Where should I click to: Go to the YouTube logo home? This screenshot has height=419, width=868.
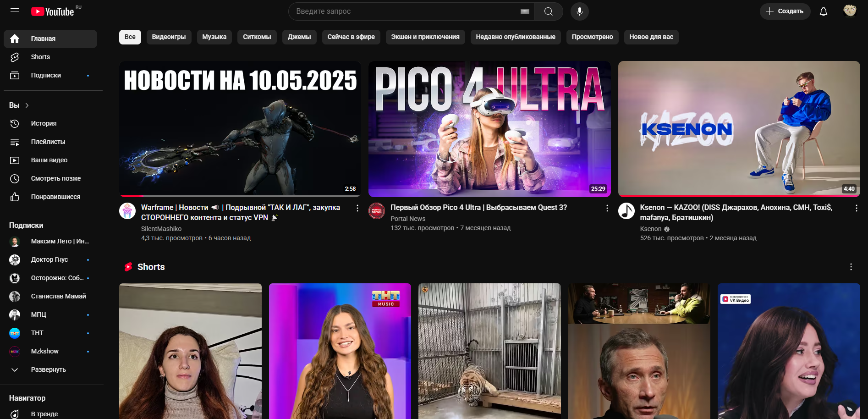point(53,11)
